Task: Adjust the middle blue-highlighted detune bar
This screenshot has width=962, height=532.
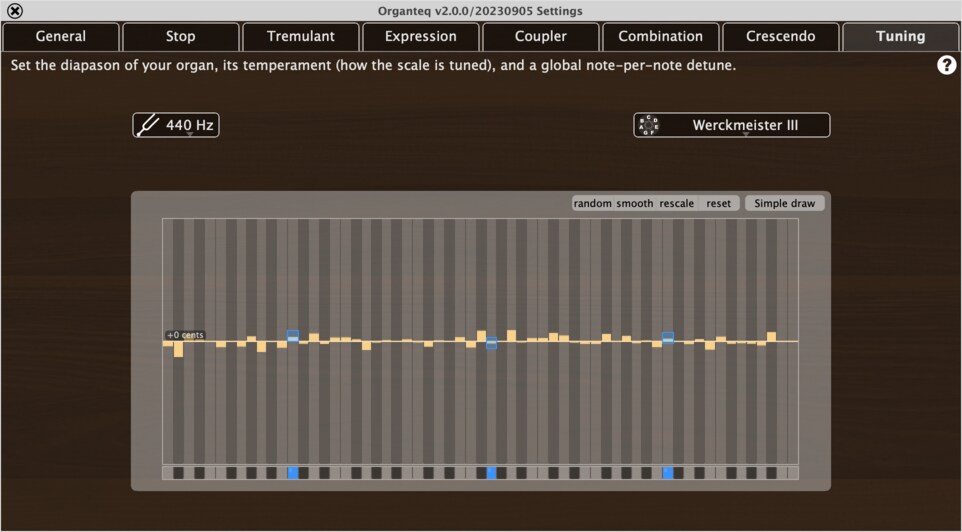Action: tap(491, 343)
